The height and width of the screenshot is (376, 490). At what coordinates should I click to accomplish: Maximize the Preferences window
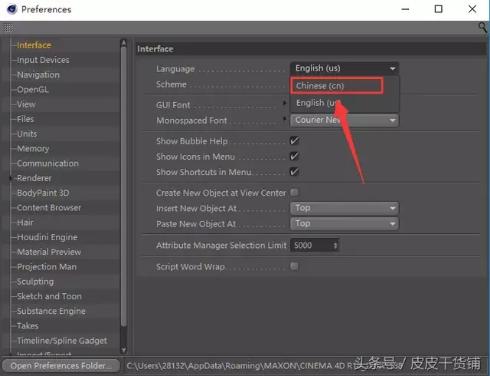[x=439, y=9]
